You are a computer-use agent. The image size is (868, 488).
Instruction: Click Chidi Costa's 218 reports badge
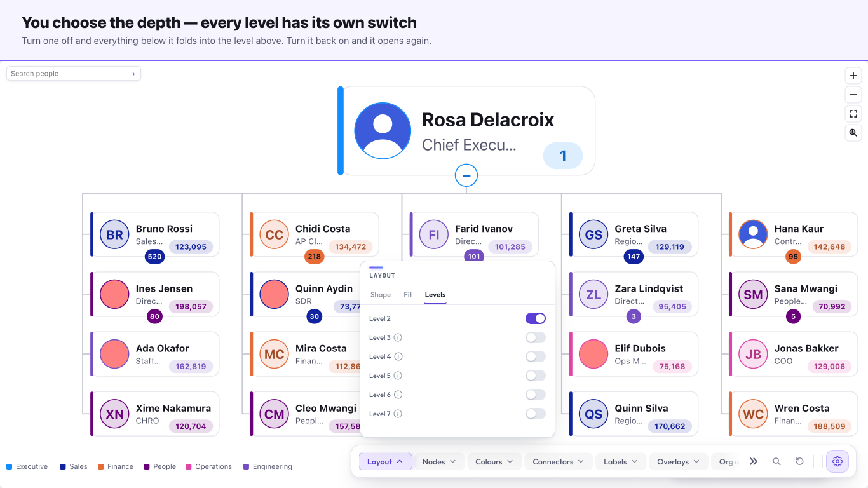point(314,257)
